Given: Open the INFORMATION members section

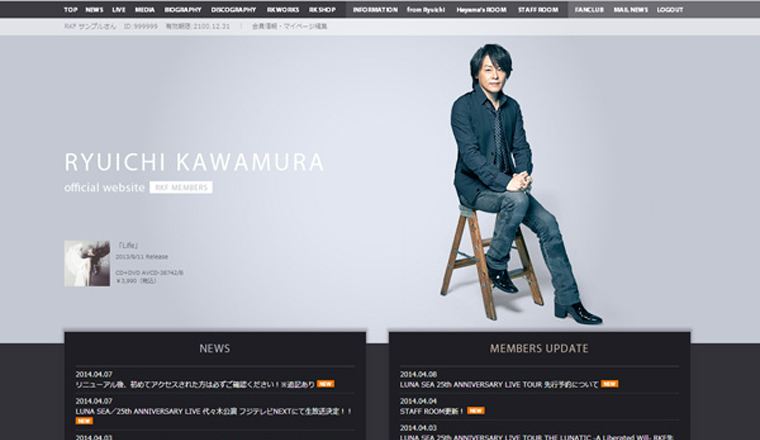Looking at the screenshot, I should (x=375, y=10).
